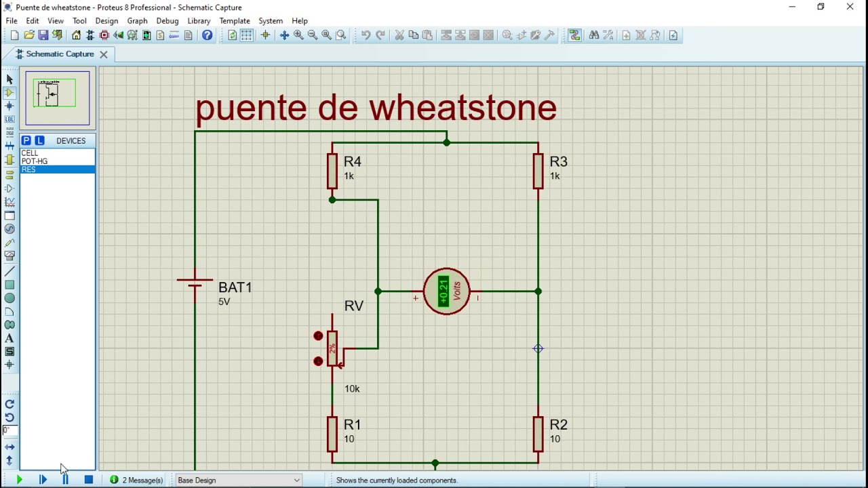Select the Selection Mode arrow tool

pyautogui.click(x=9, y=79)
